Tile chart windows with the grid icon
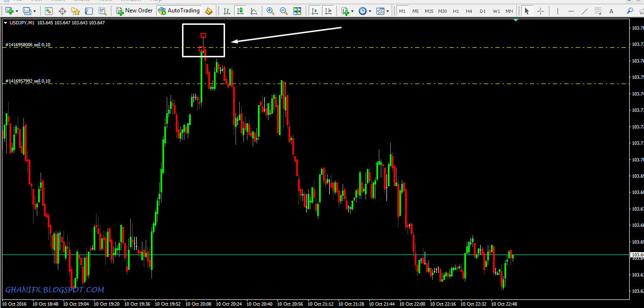The height and width of the screenshot is (308, 644). (x=297, y=11)
